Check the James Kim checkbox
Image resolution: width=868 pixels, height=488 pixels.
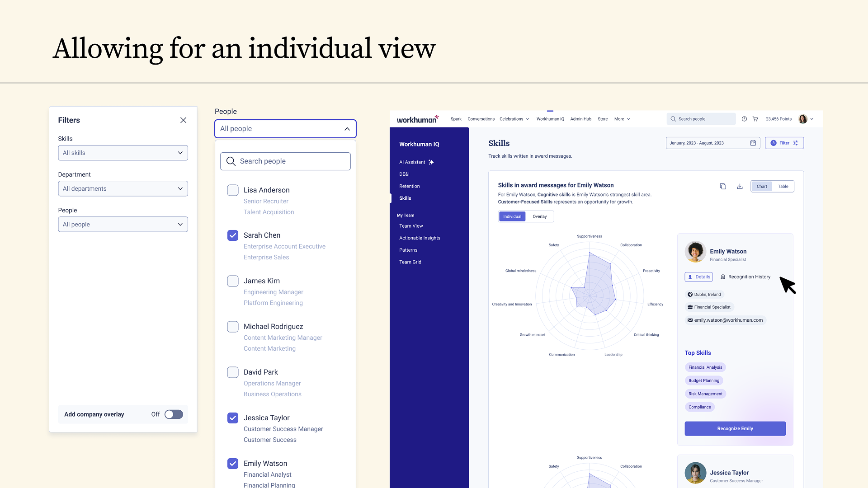click(x=233, y=281)
